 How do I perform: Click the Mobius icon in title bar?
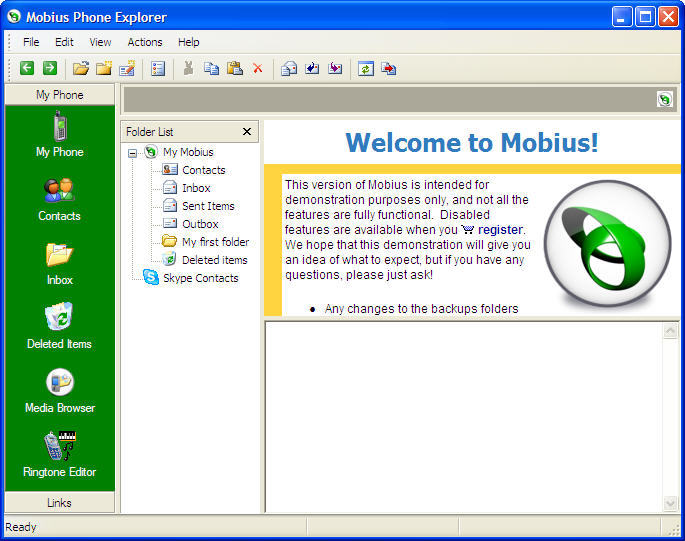(x=14, y=17)
